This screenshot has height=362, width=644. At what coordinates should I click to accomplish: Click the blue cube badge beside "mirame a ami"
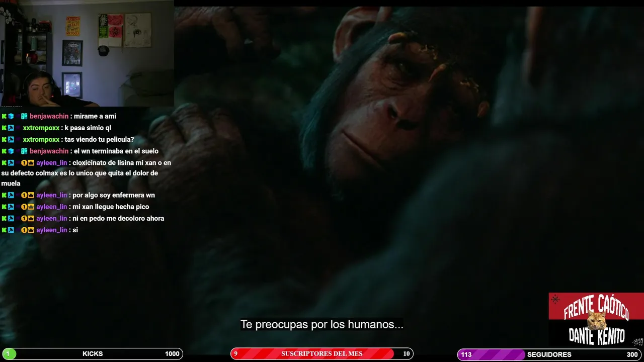11,116
